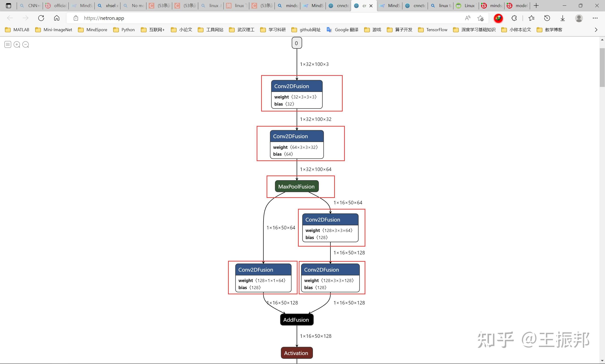Add this page to favorites
The image size is (605, 364).
pos(480,18)
